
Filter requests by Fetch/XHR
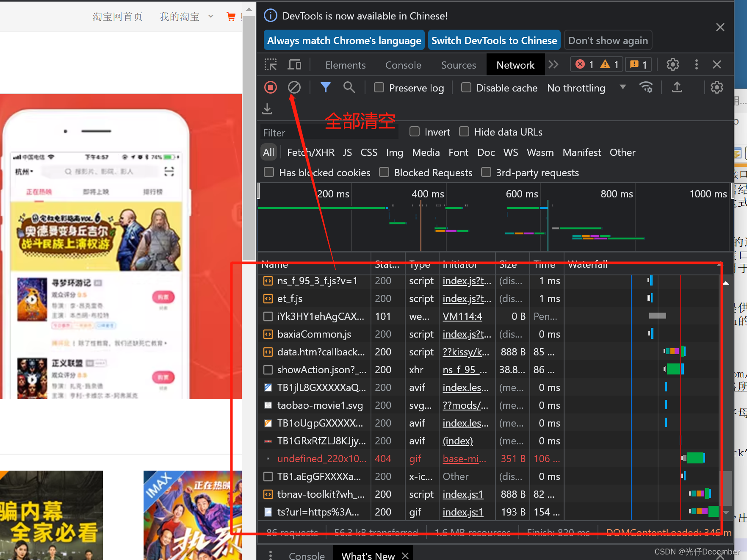(310, 152)
